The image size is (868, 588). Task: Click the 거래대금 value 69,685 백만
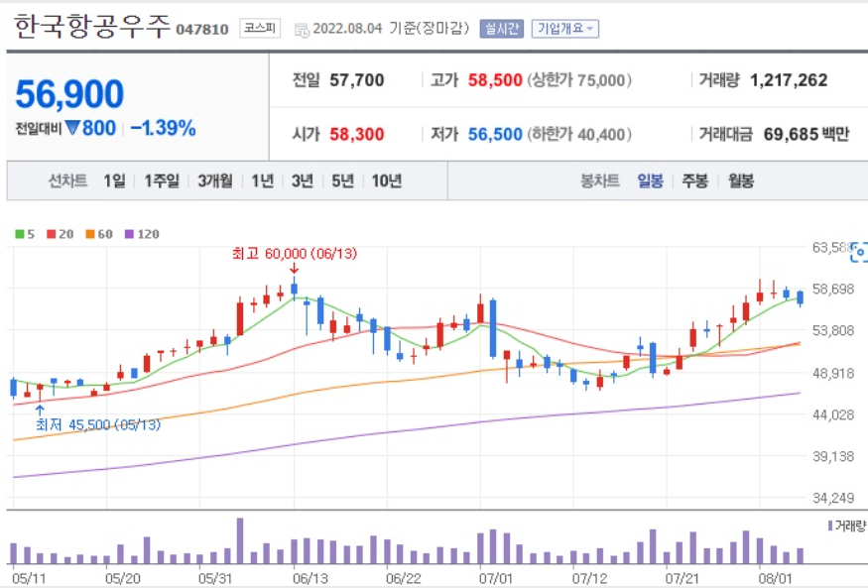coord(806,134)
